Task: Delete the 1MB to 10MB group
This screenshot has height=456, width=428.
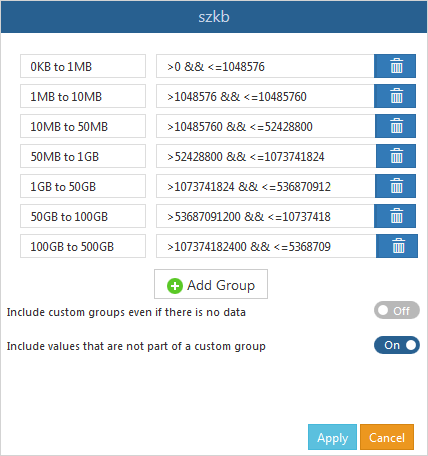Action: click(395, 96)
